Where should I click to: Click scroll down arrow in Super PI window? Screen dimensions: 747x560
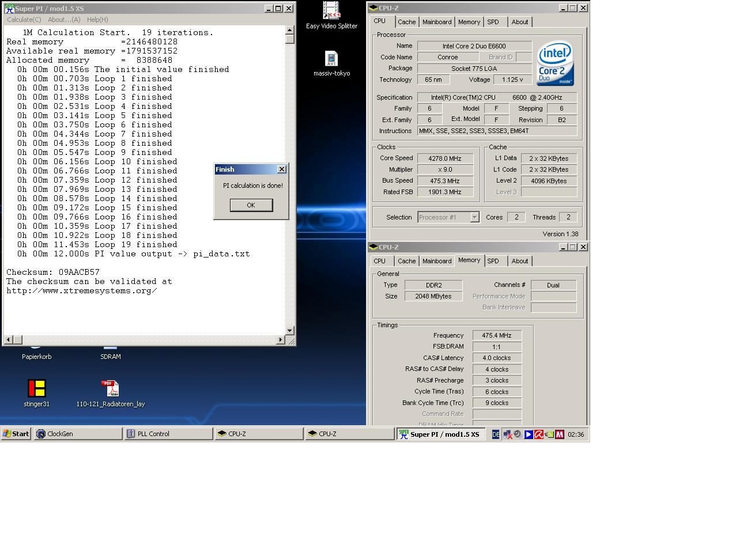pyautogui.click(x=290, y=331)
